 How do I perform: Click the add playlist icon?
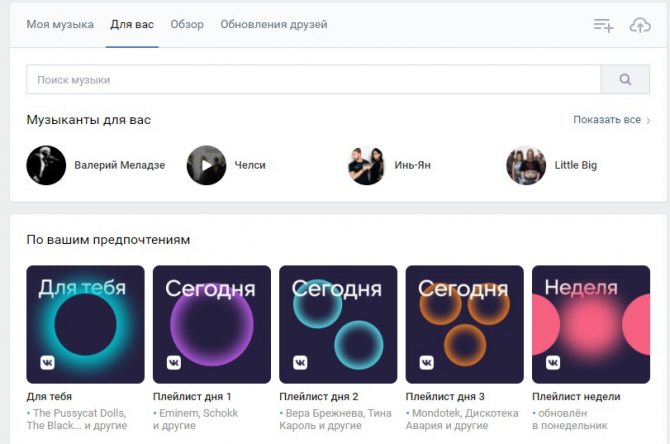[x=603, y=25]
